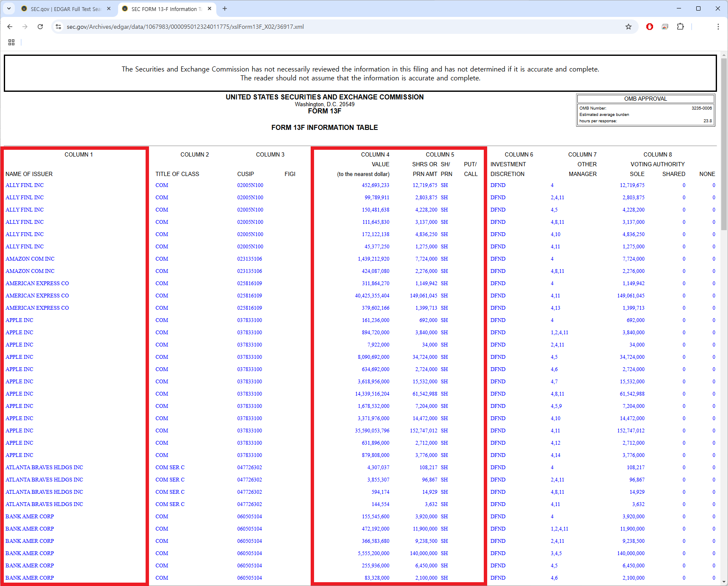728x586 pixels.
Task: Open the tab search dropdown arrow
Action: pyautogui.click(x=9, y=8)
